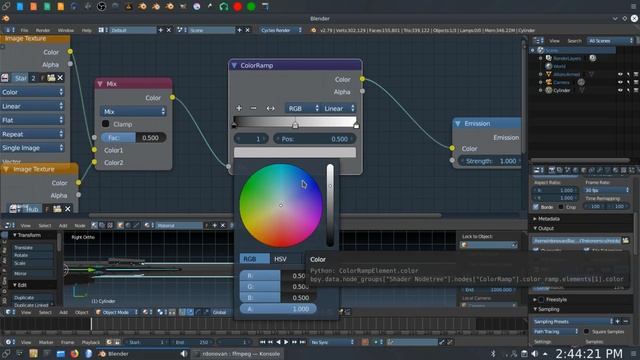Click the Mirror button in tool shelf
The width and height of the screenshot is (640, 360).
(x=33, y=273)
